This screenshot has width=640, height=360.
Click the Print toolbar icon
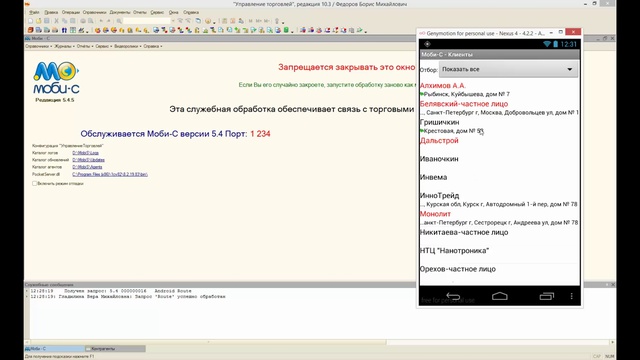pyautogui.click(x=83, y=21)
